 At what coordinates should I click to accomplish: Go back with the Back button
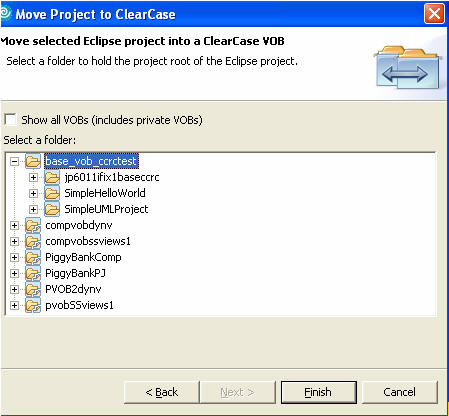click(x=162, y=392)
